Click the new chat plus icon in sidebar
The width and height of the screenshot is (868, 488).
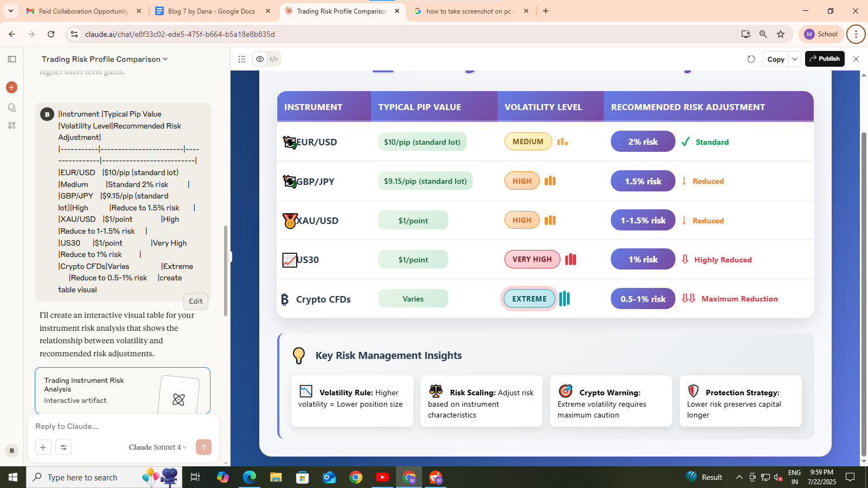click(11, 87)
